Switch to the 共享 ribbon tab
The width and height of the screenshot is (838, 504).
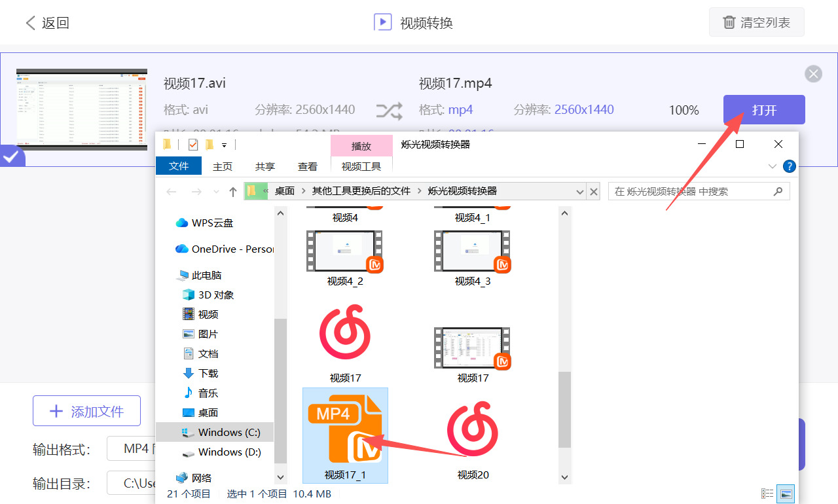(x=265, y=166)
